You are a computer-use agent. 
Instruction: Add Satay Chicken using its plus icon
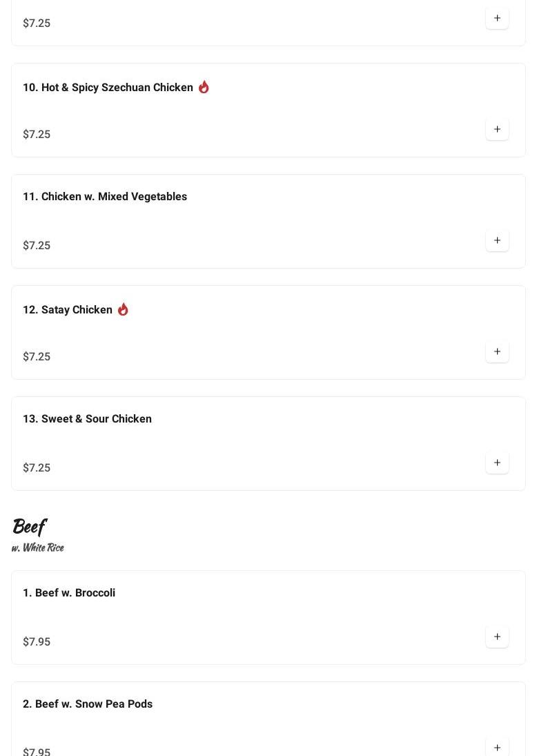[x=497, y=352]
